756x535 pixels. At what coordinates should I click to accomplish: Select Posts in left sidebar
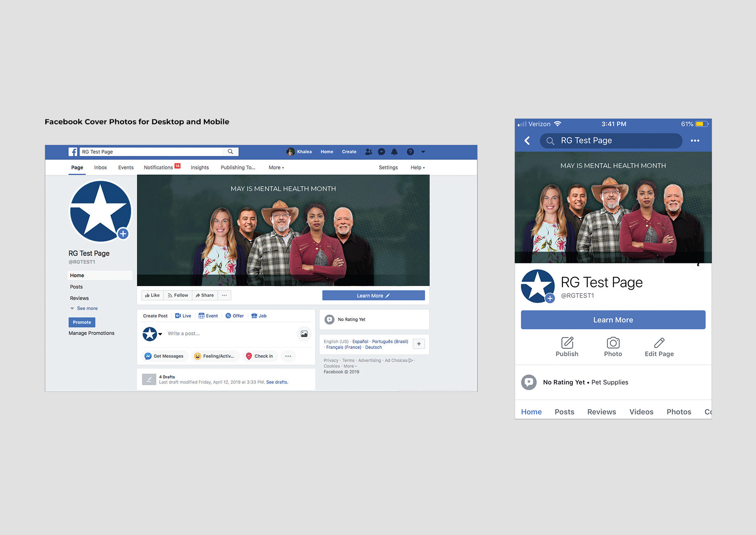76,287
